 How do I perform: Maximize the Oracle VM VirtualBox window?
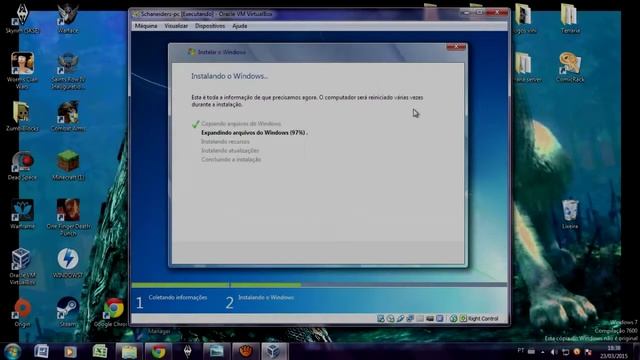[479, 13]
